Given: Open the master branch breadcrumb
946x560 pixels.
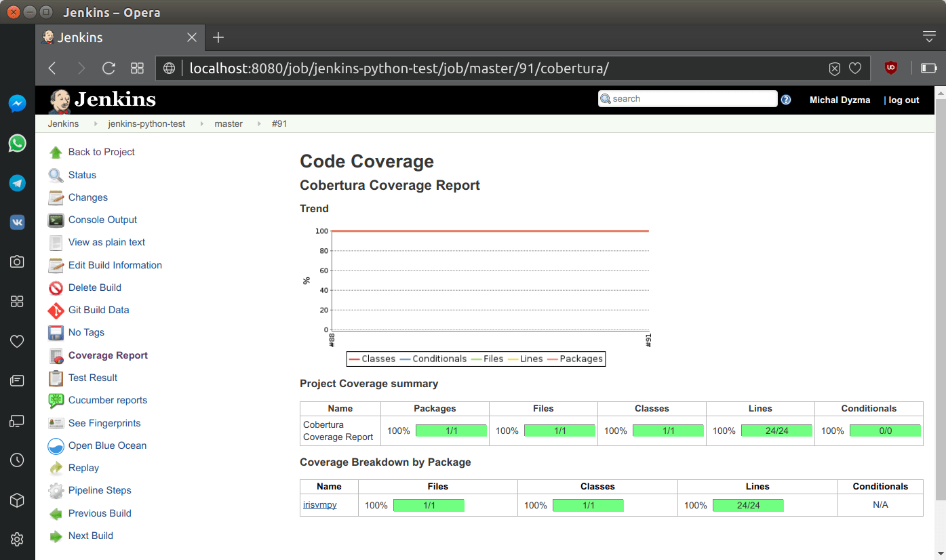Looking at the screenshot, I should point(229,123).
